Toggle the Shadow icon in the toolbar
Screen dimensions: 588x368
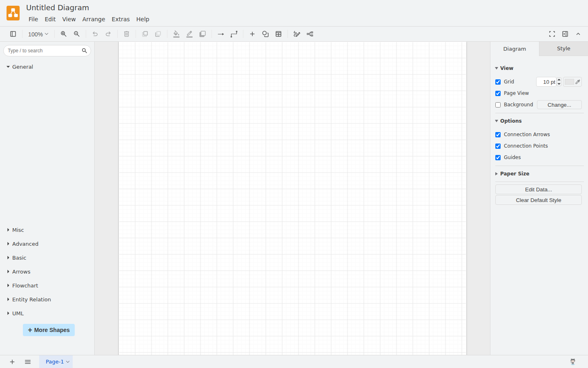pos(203,34)
